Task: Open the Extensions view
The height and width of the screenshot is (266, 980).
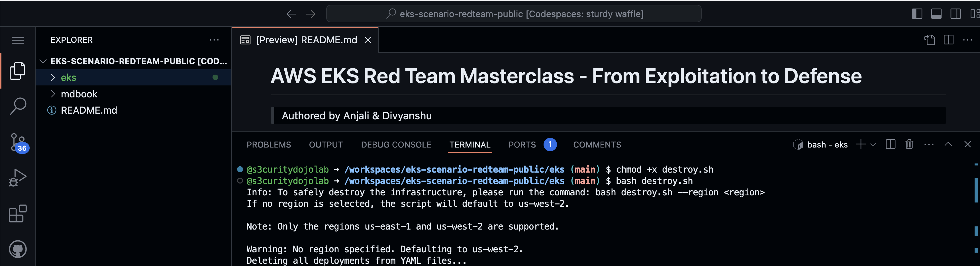Action: coord(17,214)
